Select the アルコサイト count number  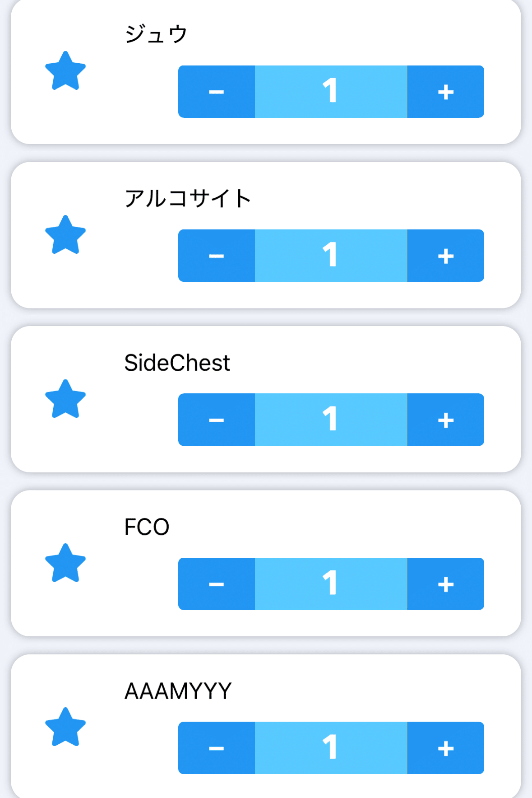[x=331, y=256]
